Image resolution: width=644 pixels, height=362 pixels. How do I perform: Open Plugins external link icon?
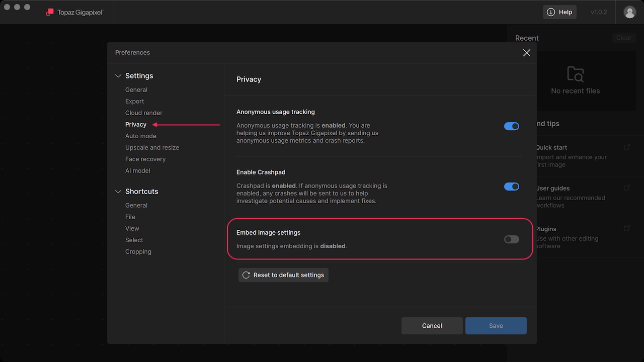(x=626, y=229)
